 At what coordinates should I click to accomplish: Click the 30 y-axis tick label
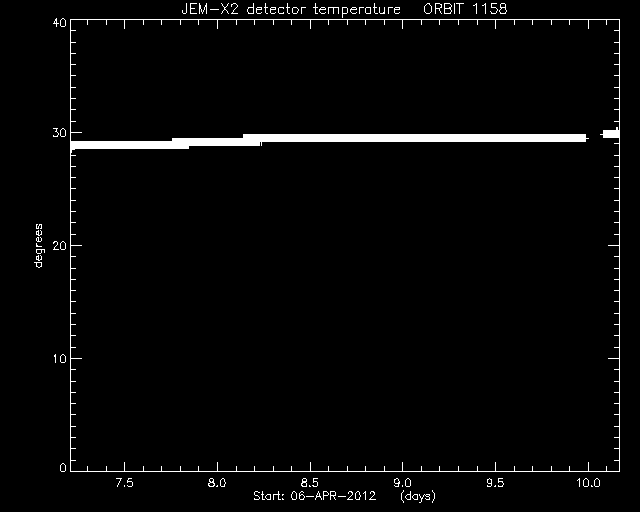[60, 133]
